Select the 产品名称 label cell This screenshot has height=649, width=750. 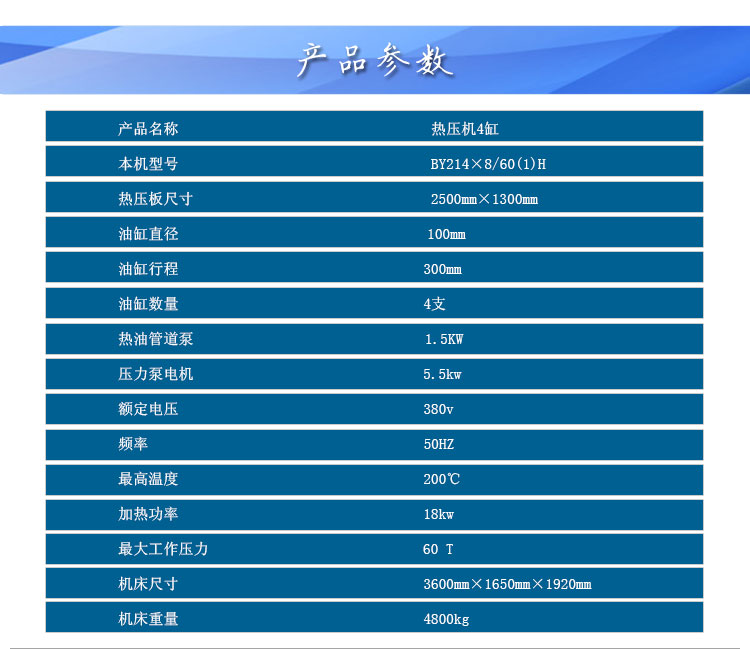pos(148,129)
